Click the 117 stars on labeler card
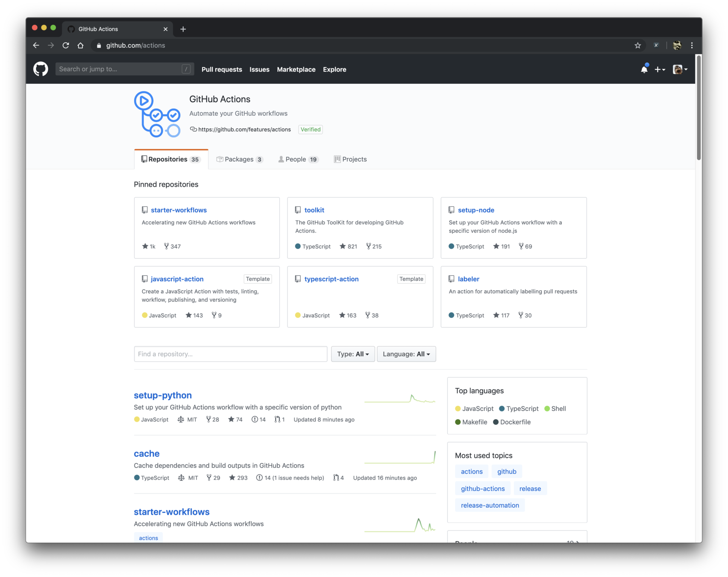This screenshot has width=728, height=577. coord(501,315)
